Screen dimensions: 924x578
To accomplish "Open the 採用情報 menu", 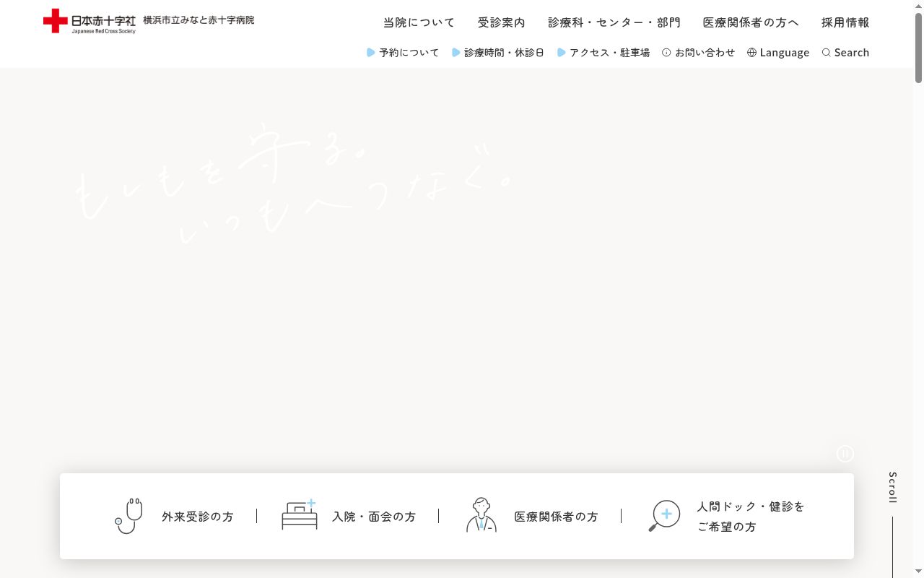I will (x=845, y=22).
